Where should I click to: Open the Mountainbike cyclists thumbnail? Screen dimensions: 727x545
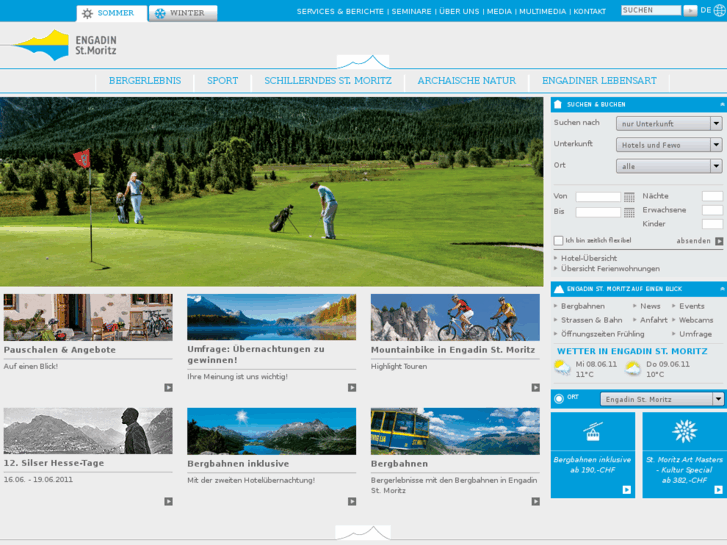(455, 317)
